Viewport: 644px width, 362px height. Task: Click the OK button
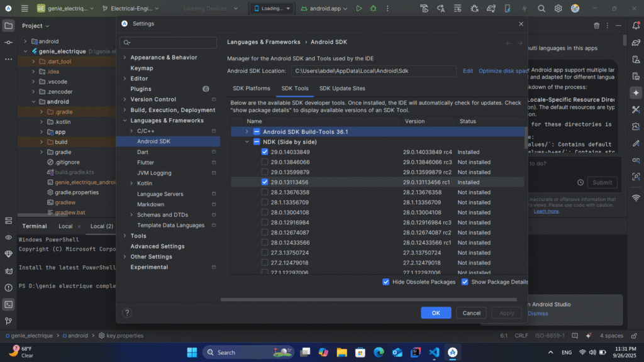[436, 312]
